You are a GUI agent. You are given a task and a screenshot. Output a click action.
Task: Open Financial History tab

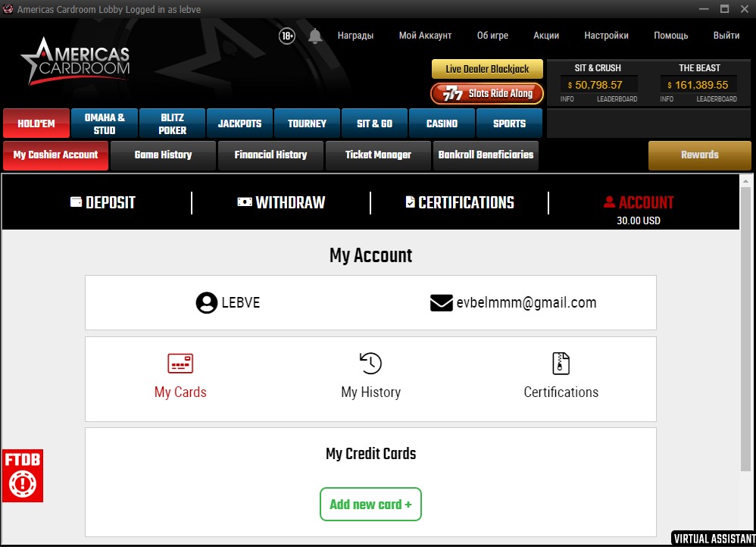pyautogui.click(x=270, y=155)
